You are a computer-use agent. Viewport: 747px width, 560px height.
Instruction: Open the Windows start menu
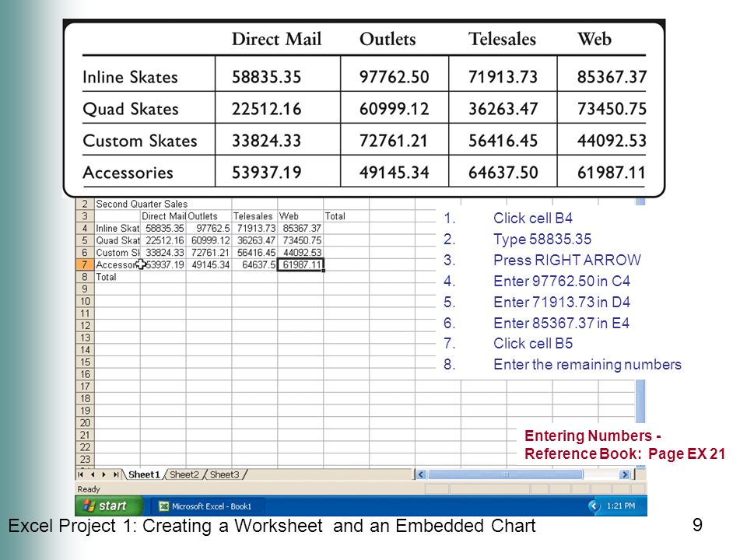pyautogui.click(x=109, y=506)
